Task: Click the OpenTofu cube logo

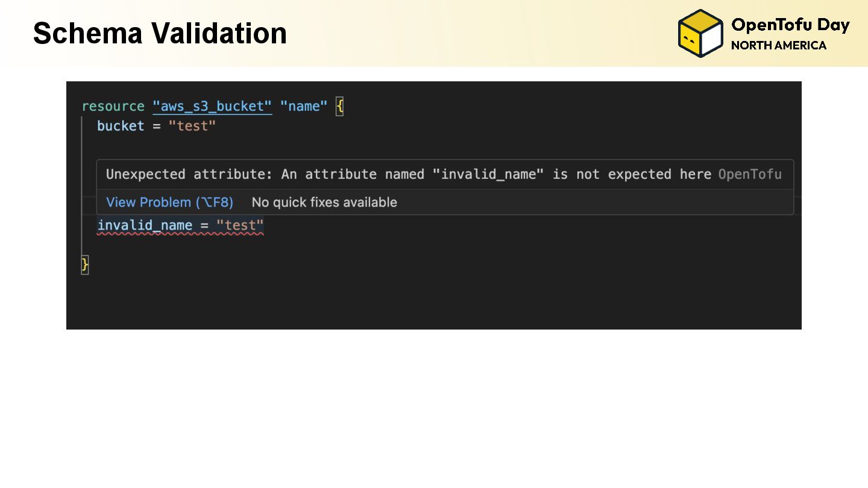Action: [x=700, y=33]
